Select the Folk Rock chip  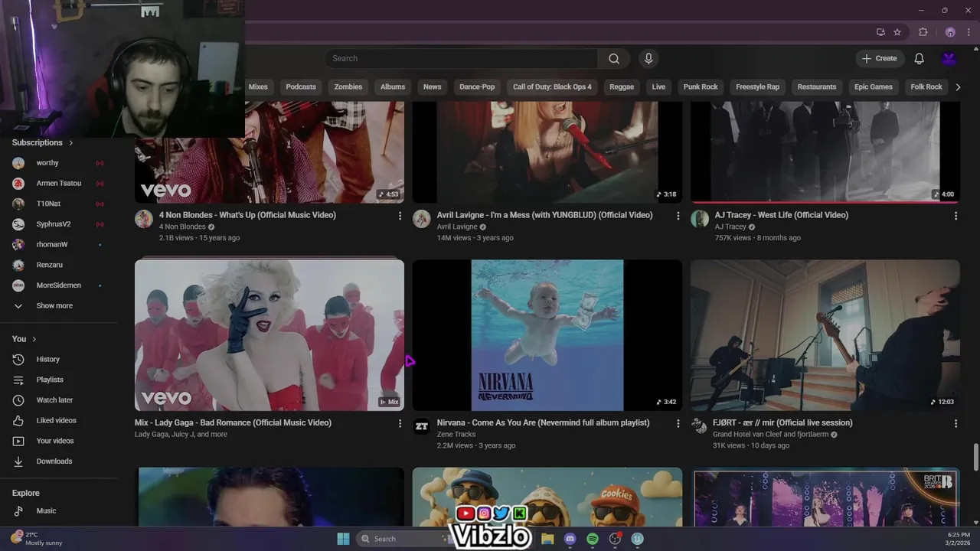tap(926, 87)
